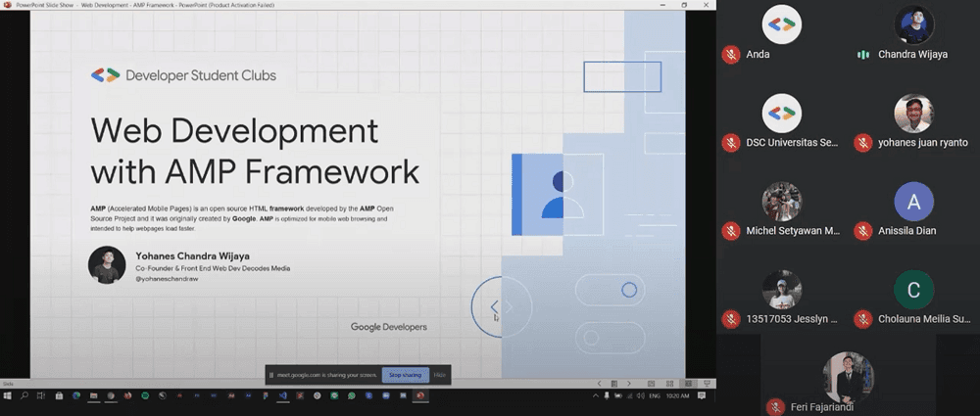Expand hidden system tray icons
This screenshot has width=980, height=416.
coord(594,395)
